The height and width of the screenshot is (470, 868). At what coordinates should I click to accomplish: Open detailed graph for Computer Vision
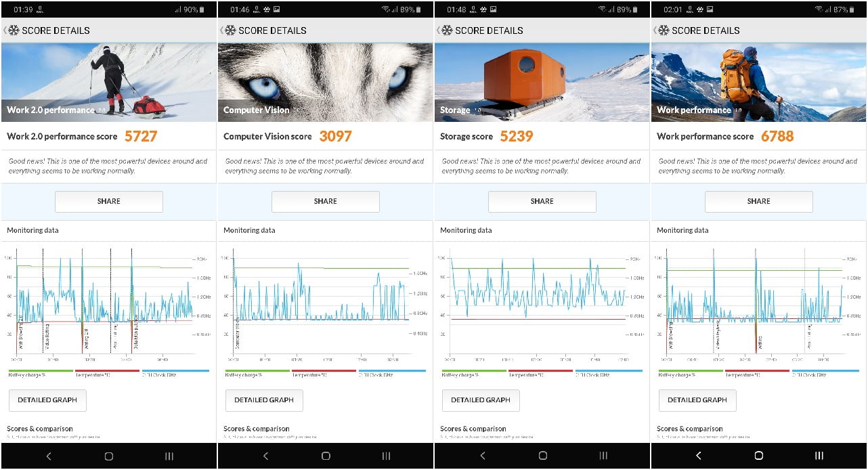[x=264, y=400]
